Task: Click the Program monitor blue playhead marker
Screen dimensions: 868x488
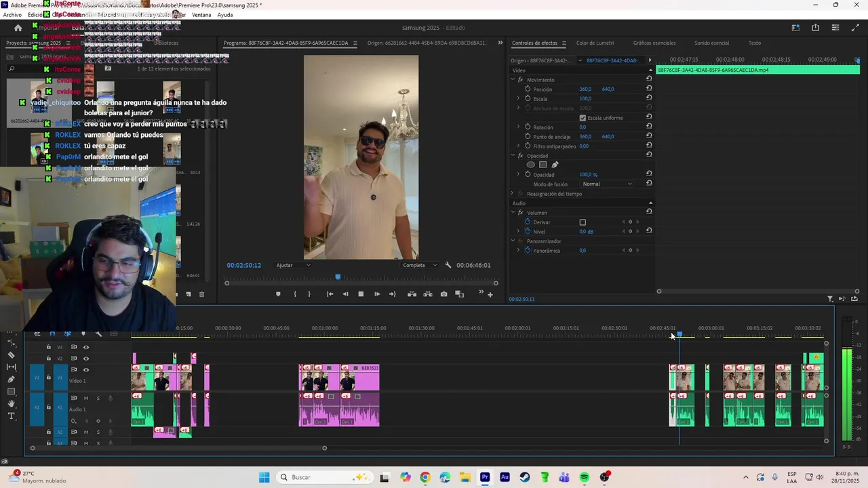Action: pos(338,277)
